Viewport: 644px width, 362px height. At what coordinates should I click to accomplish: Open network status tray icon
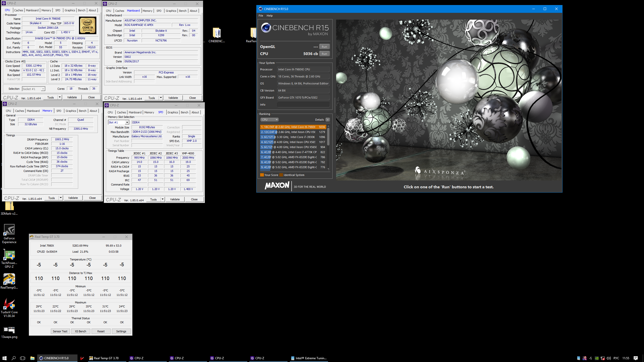[602, 358]
